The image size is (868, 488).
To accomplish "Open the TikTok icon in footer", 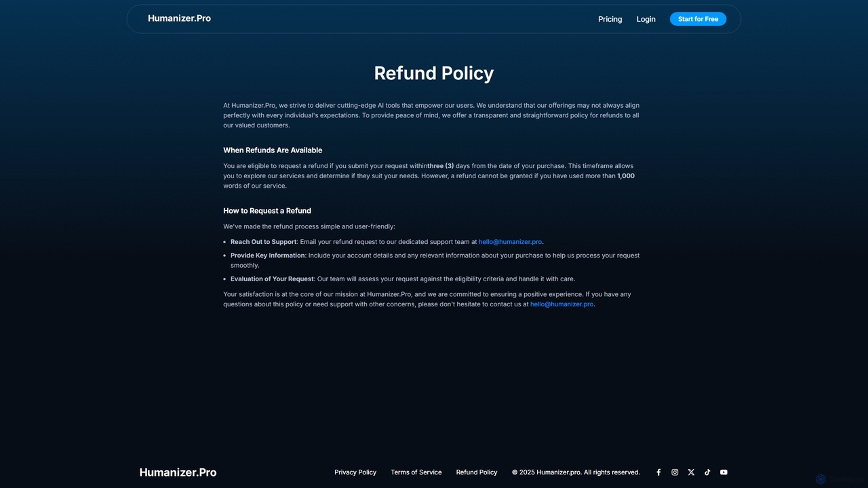I will (x=707, y=472).
